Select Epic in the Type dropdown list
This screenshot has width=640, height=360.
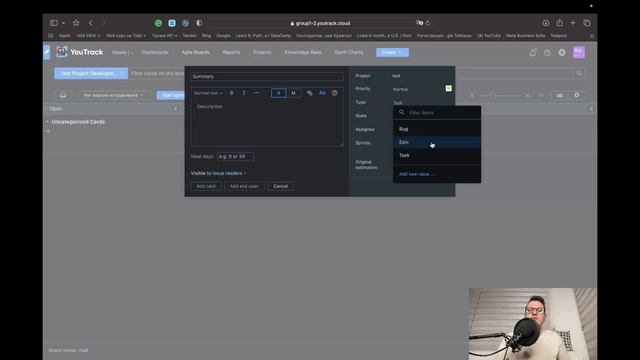coord(437,142)
